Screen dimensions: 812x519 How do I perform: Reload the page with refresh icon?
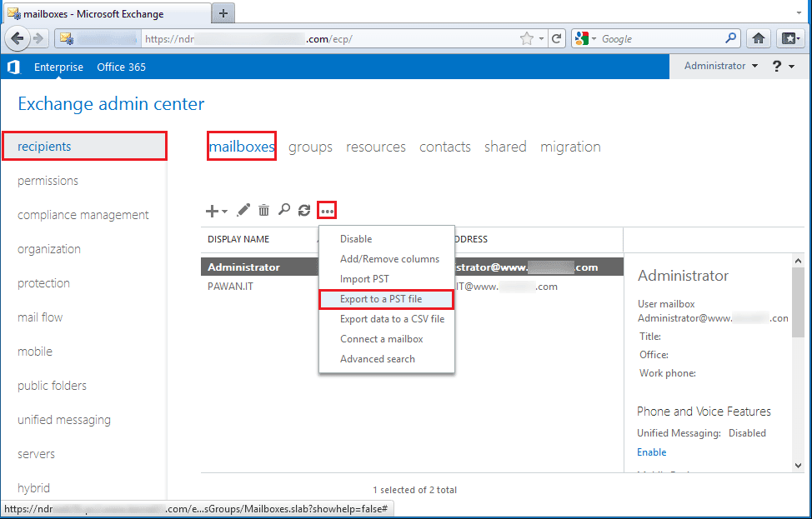[557, 38]
